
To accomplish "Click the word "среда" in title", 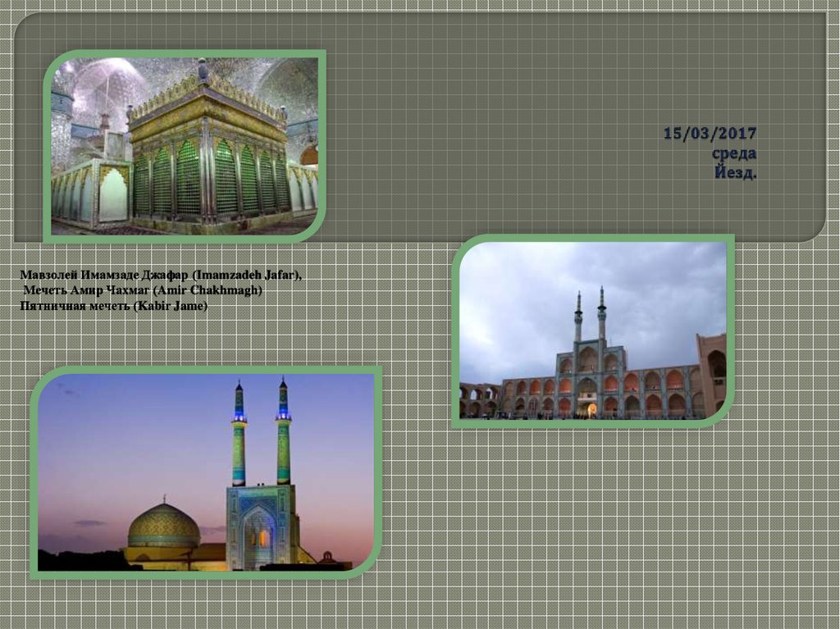I will [x=733, y=154].
